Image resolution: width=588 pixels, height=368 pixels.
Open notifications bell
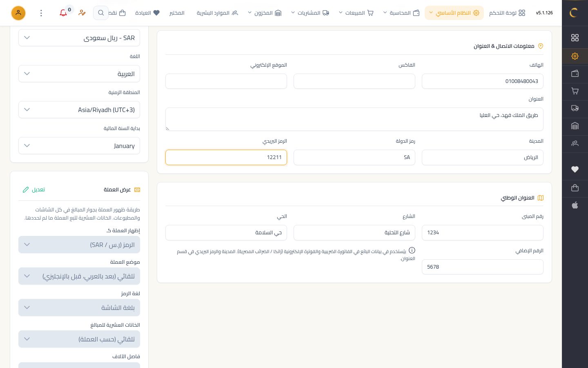pos(63,13)
